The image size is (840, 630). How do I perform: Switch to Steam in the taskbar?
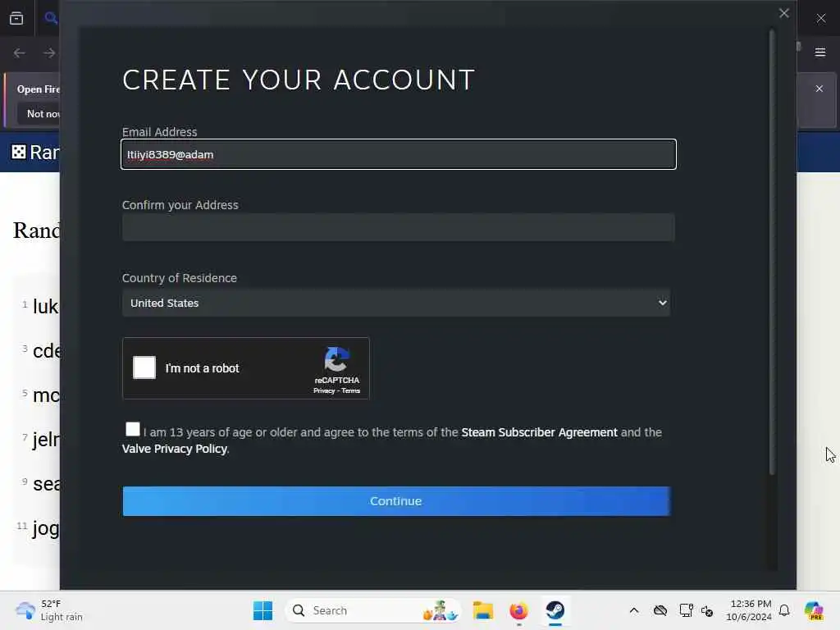(555, 610)
